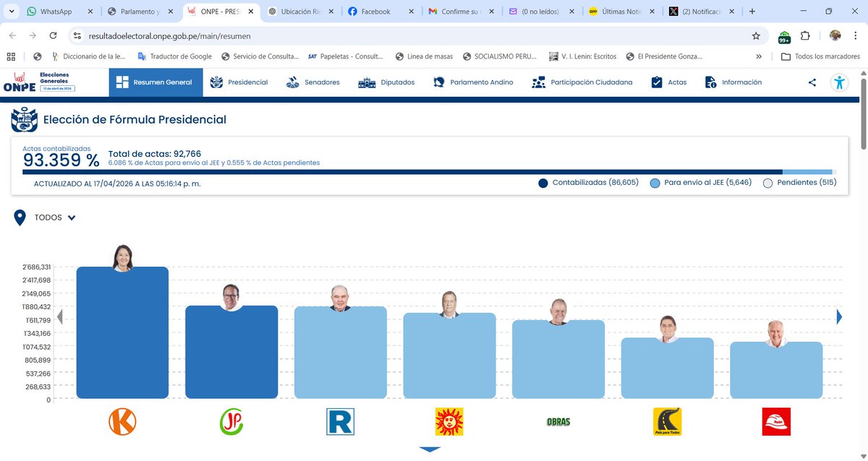Switch to the Facebook browser tab
868x461 pixels.
point(376,12)
